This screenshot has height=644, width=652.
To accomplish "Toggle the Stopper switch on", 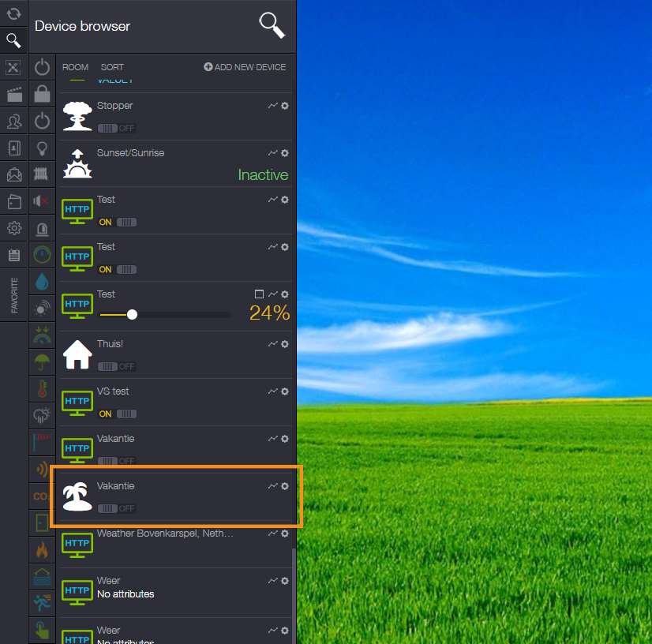I will (x=117, y=129).
